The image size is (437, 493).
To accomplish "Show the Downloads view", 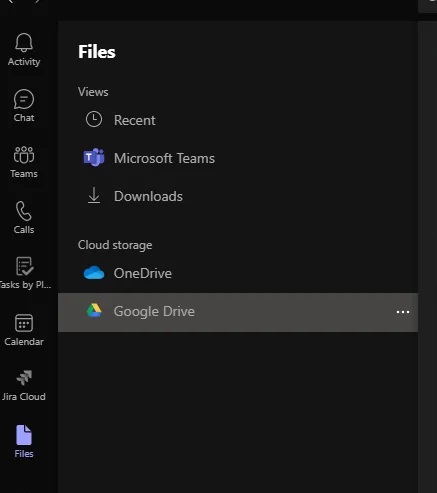I will [x=238, y=196].
